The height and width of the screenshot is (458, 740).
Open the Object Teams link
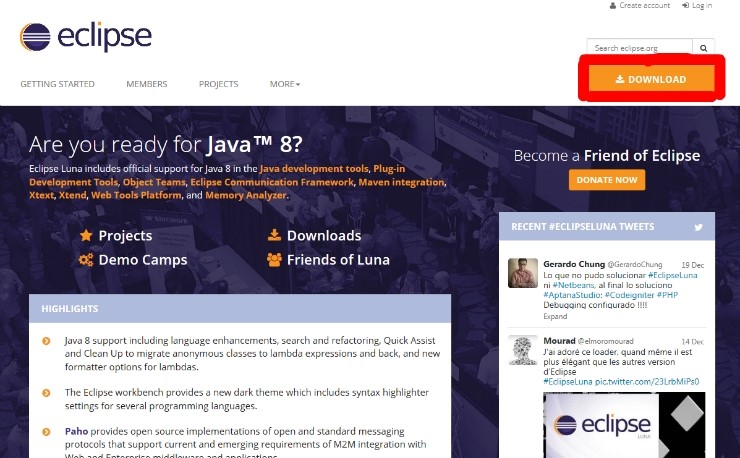[x=154, y=182]
